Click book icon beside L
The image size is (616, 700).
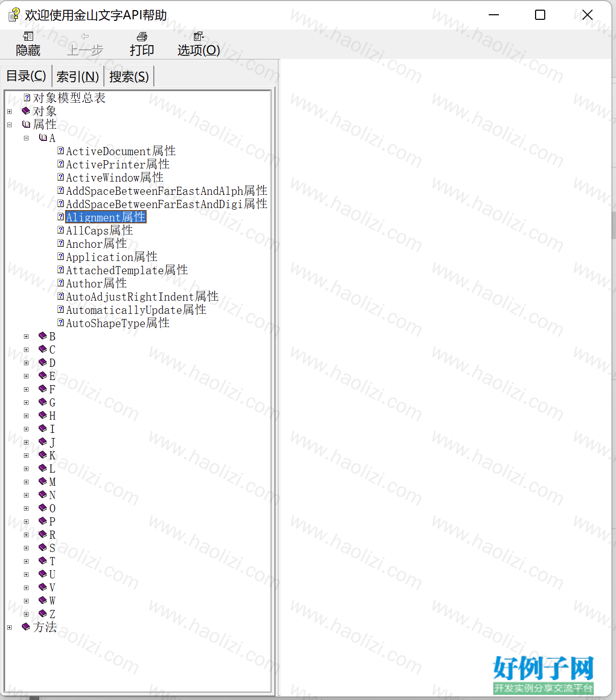tap(43, 468)
